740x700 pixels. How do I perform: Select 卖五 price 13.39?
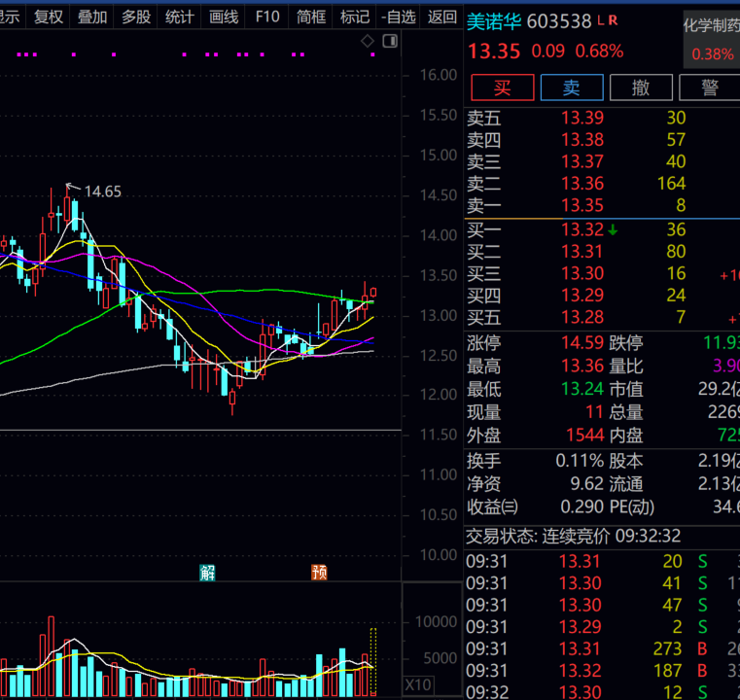point(582,118)
